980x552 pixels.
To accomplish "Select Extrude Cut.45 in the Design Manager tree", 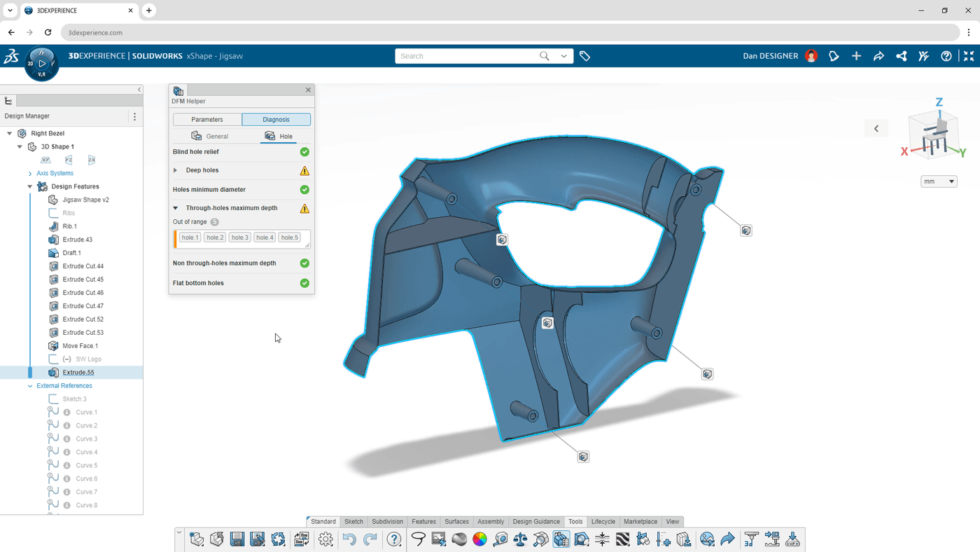I will coord(84,279).
